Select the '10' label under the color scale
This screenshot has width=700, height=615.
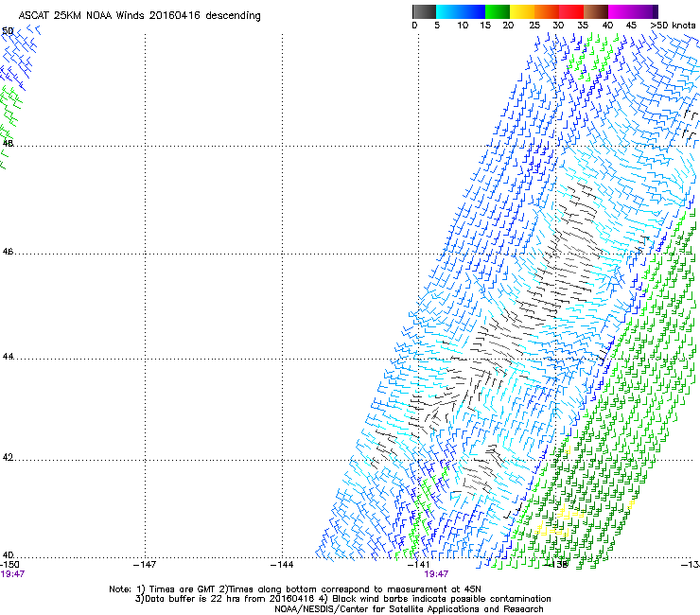[x=463, y=26]
